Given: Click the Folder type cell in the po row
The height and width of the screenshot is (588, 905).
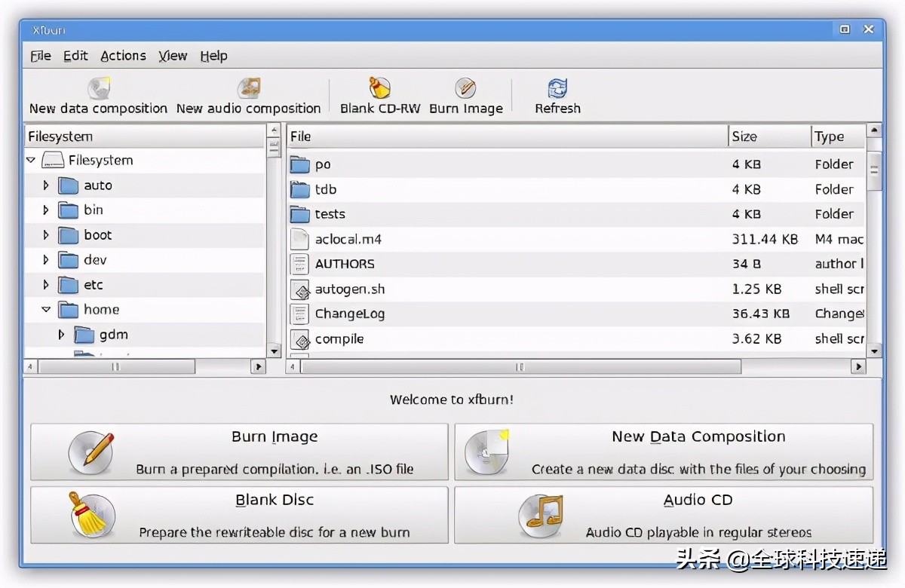Looking at the screenshot, I should tap(834, 164).
